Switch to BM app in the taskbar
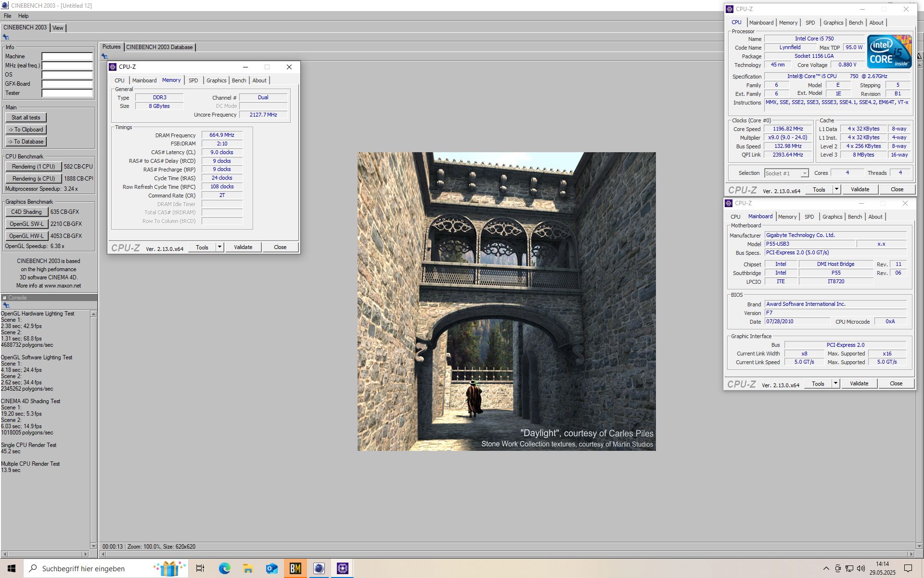Image resolution: width=924 pixels, height=578 pixels. coord(295,568)
